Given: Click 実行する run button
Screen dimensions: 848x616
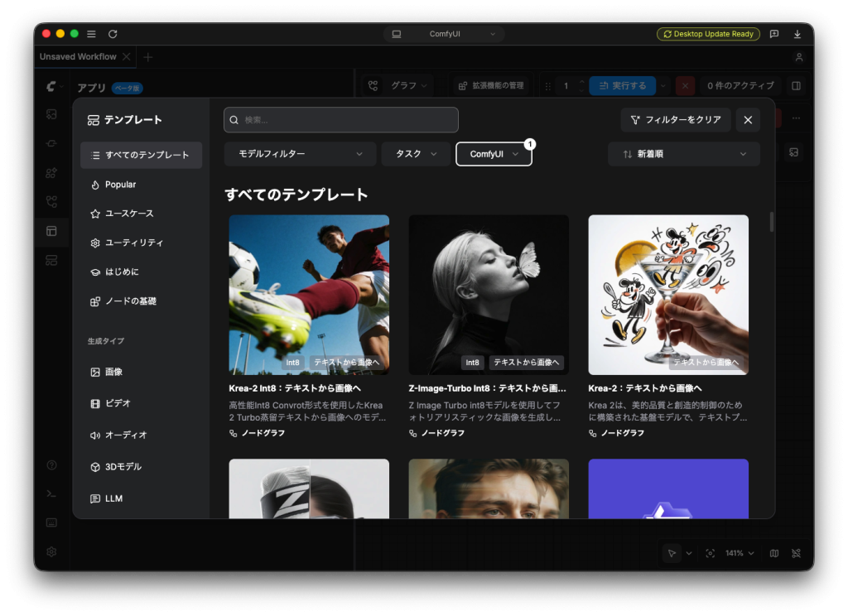Looking at the screenshot, I should point(622,85).
